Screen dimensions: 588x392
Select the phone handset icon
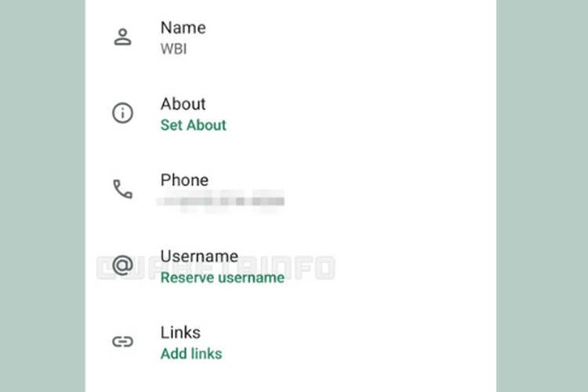pyautogui.click(x=122, y=189)
